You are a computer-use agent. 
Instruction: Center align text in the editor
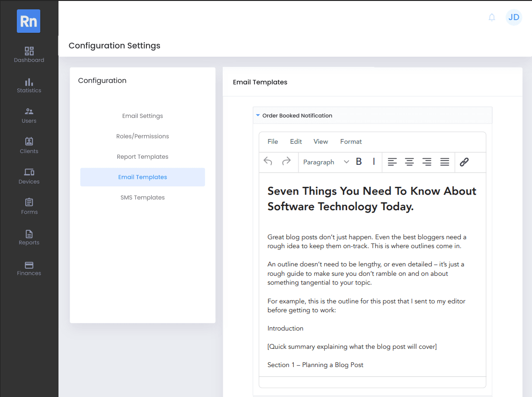pos(409,162)
